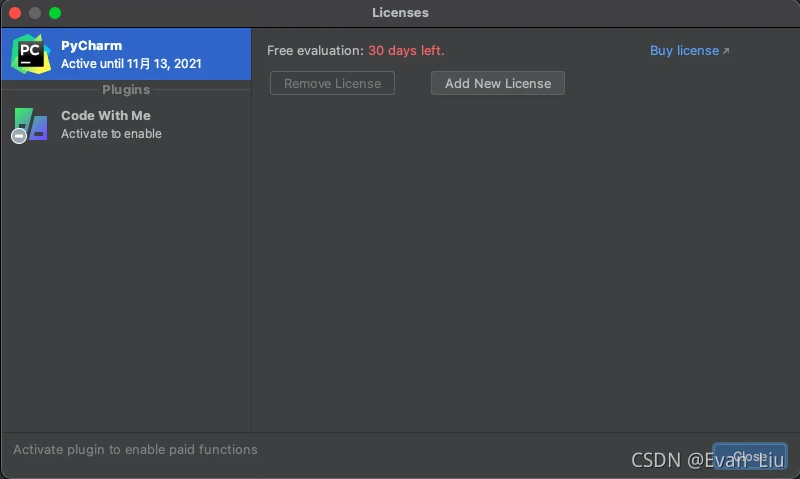The height and width of the screenshot is (479, 800).
Task: Close the window with the red button
Action: pyautogui.click(x=15, y=13)
